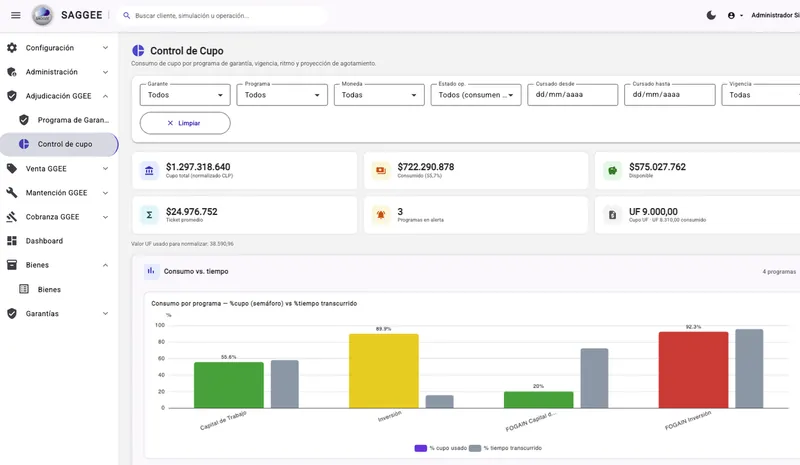Click the Bienes sub-item table icon

pos(24,289)
